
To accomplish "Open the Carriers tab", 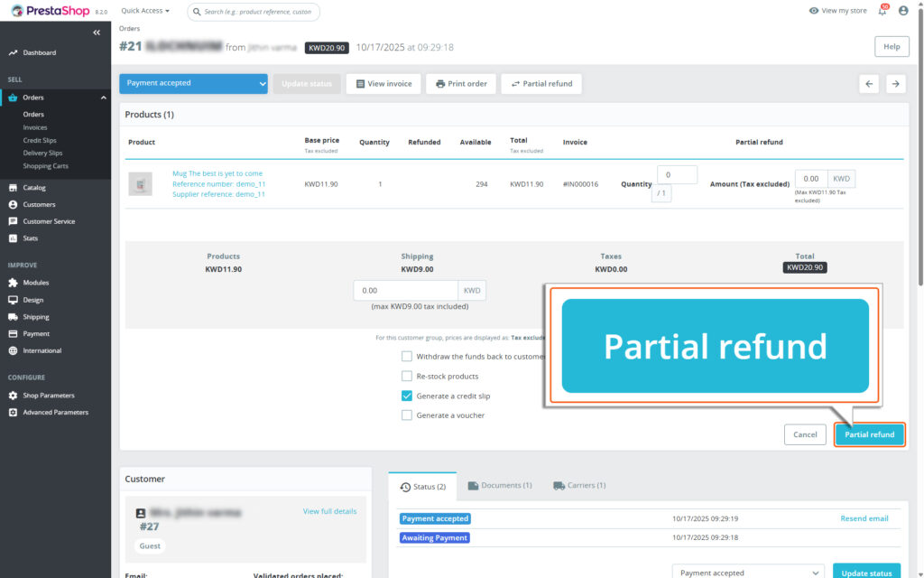I will pos(579,484).
